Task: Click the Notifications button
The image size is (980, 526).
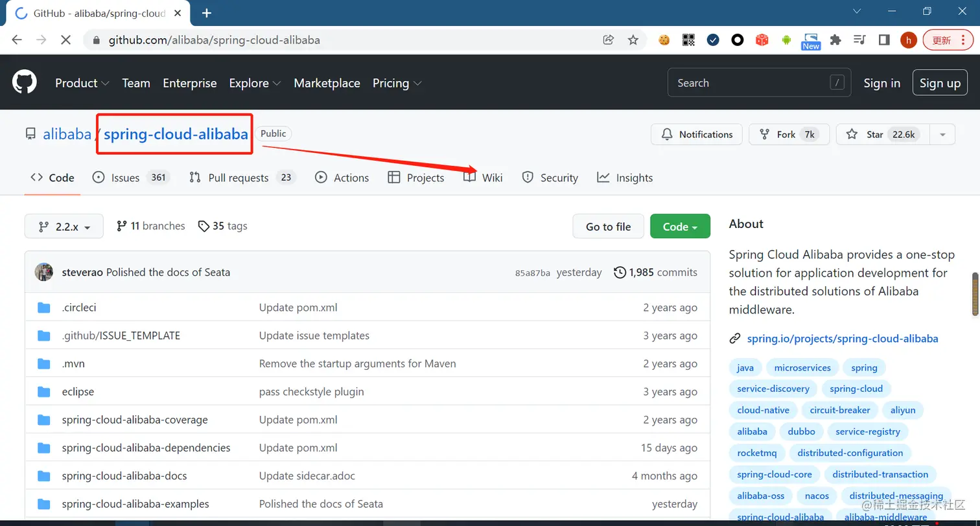Action: click(x=696, y=134)
